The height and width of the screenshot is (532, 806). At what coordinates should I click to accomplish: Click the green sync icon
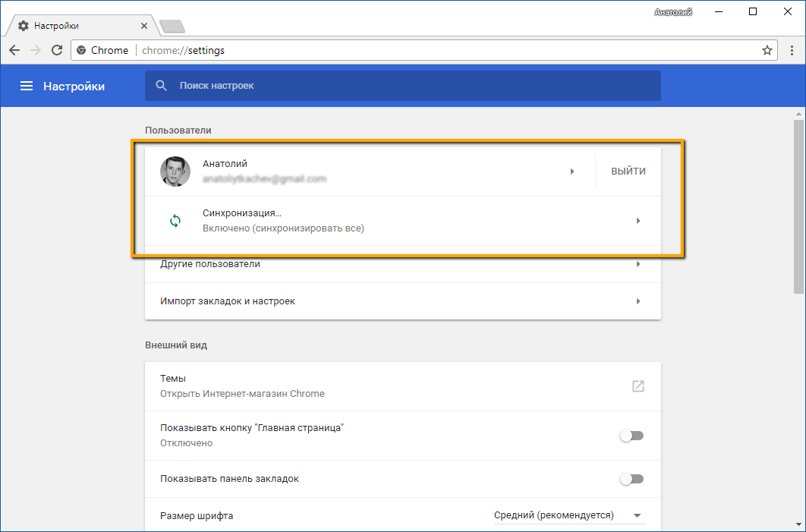[175, 221]
